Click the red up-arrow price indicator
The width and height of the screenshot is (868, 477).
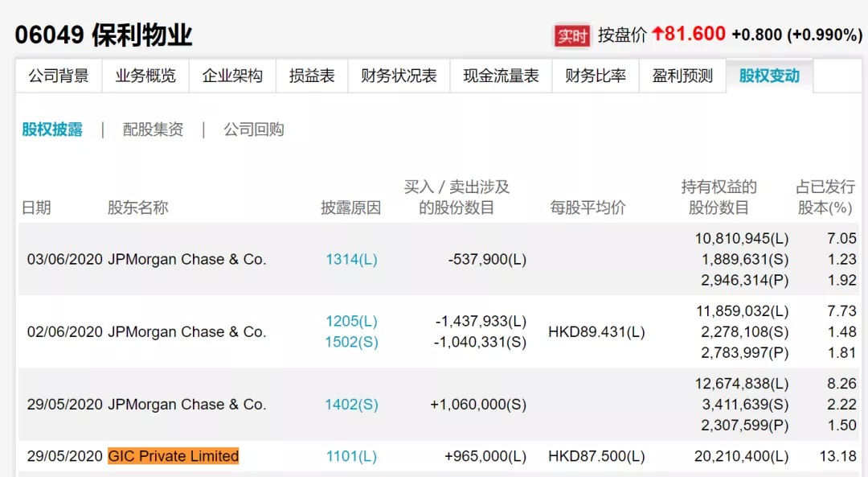[657, 34]
